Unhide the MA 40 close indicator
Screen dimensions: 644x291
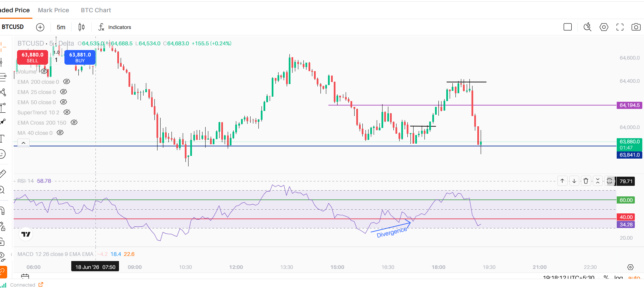[x=60, y=133]
